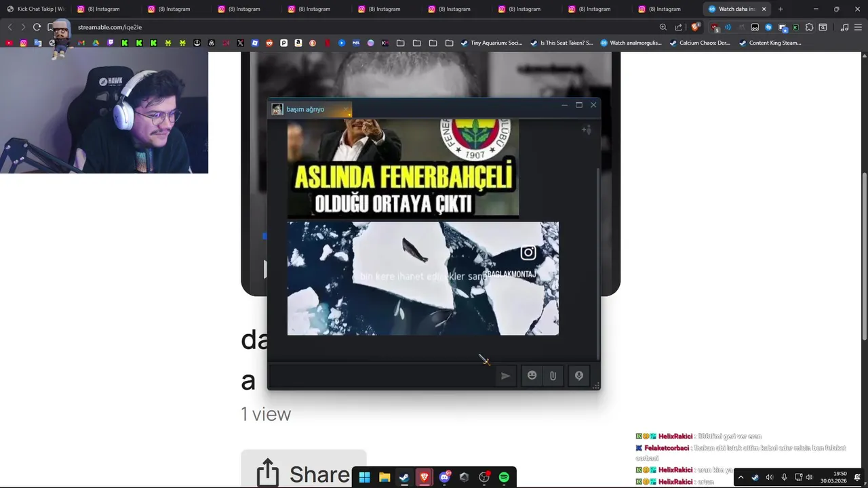Screen dimensions: 868x488
Task: Open the 'Tiny Aquarium: Soci...' bookmark
Action: pyautogui.click(x=492, y=43)
